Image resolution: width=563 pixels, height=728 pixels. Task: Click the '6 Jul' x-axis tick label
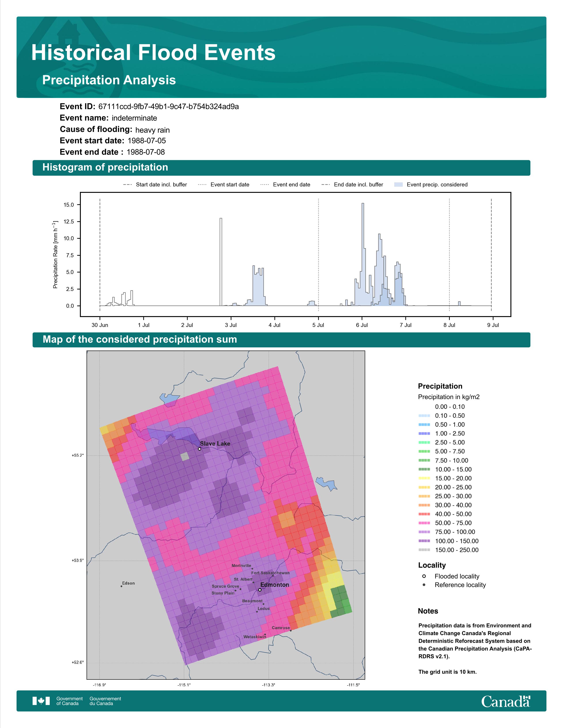(362, 325)
